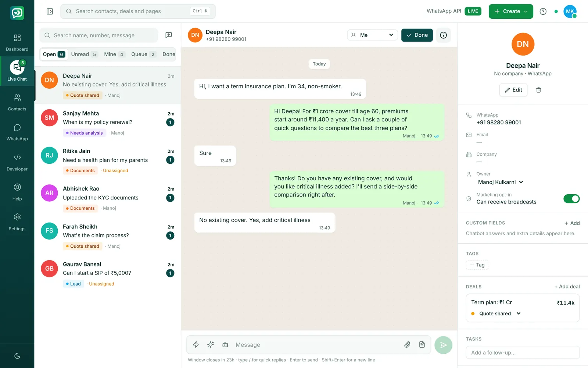Click Lead tag on Gaurav Bansal
588x368 pixels.
pos(73,284)
